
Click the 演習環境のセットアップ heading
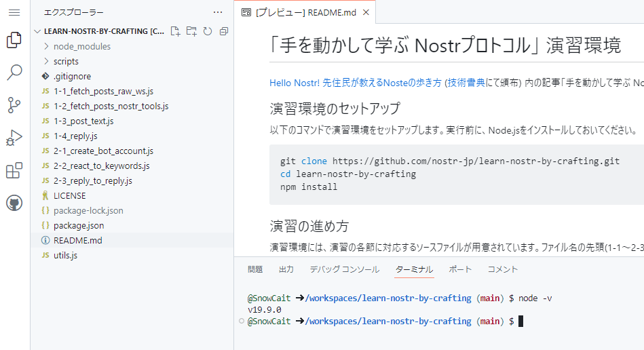335,109
